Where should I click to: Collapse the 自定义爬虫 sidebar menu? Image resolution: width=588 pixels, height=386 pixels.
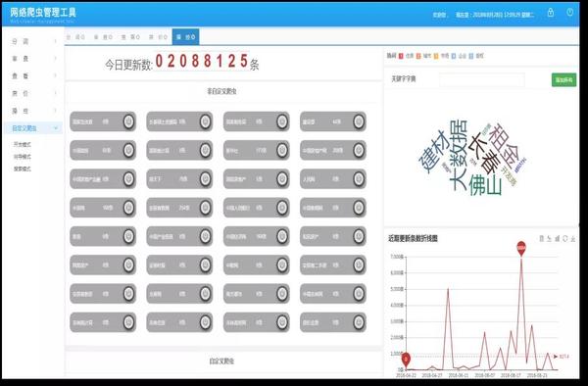click(x=34, y=128)
